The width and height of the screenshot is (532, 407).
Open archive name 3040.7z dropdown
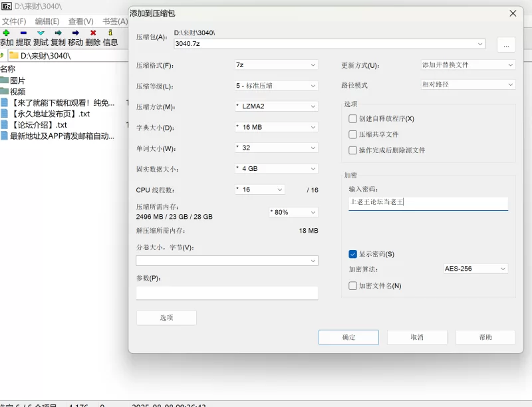click(x=480, y=44)
